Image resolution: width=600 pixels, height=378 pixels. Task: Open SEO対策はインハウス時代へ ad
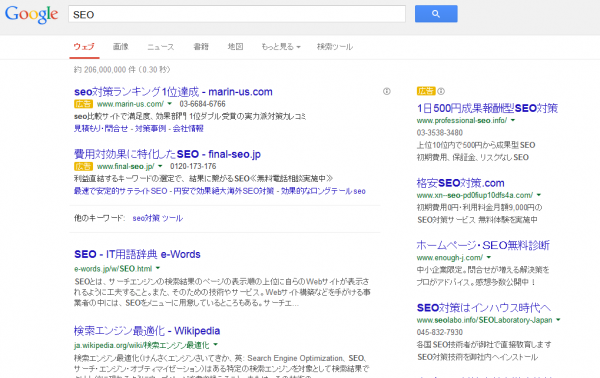(484, 308)
